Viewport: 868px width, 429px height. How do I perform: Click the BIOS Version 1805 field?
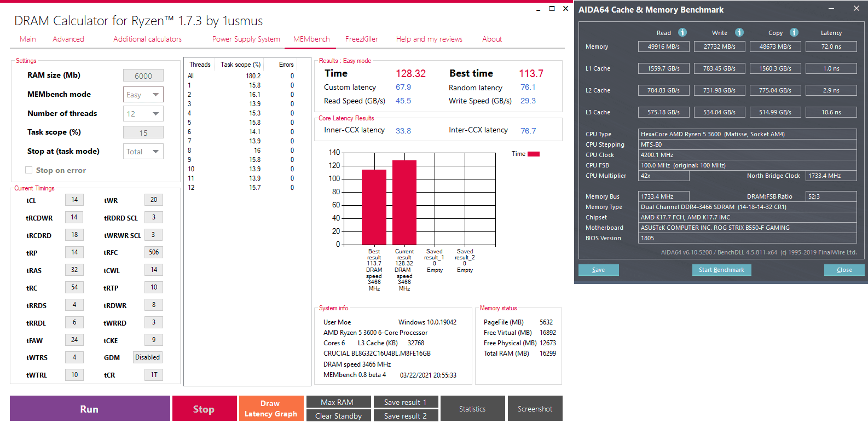coord(748,238)
